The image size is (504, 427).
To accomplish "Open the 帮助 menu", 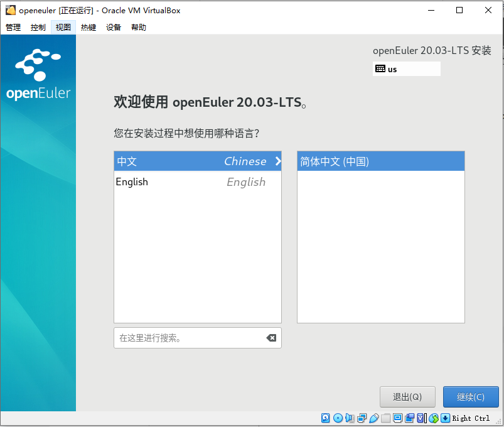I will [139, 28].
